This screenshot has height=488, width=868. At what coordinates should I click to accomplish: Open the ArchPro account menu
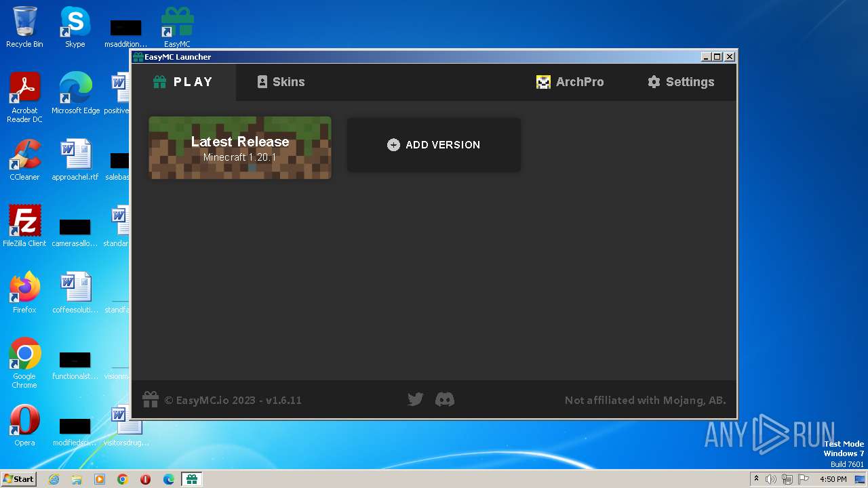[570, 82]
